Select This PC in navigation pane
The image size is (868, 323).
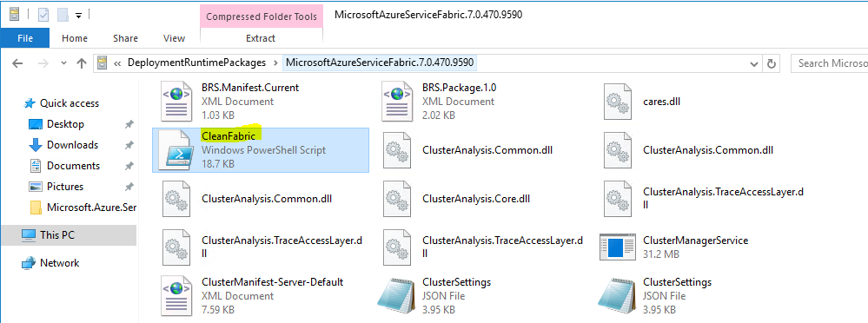(57, 235)
